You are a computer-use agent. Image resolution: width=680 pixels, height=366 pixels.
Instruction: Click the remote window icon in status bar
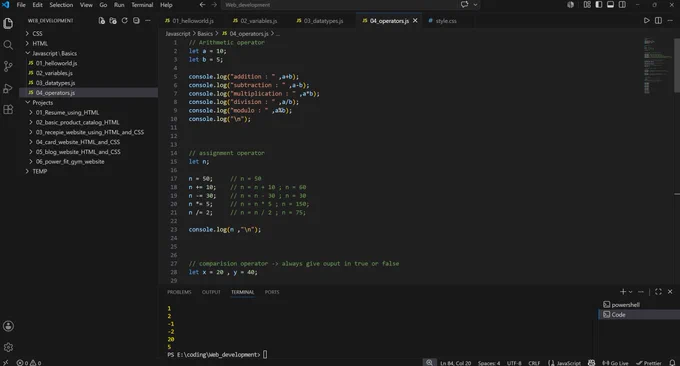point(5,363)
